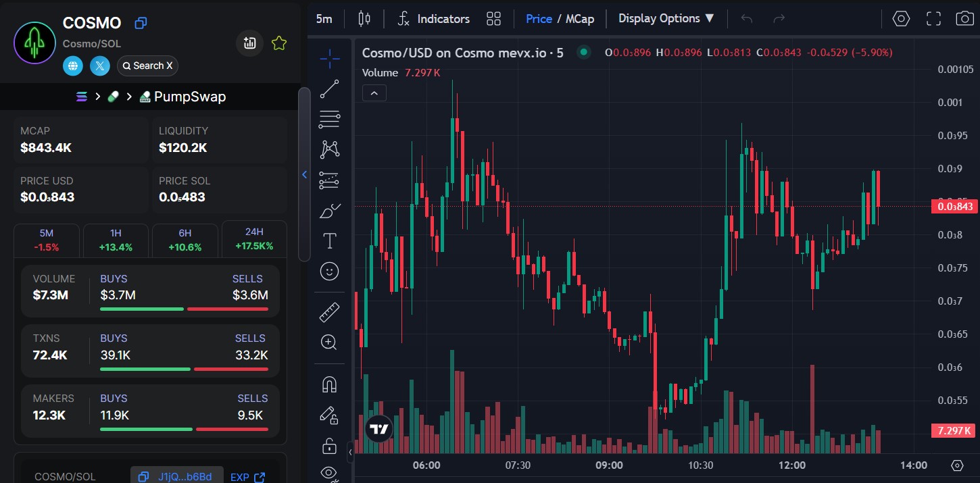The width and height of the screenshot is (980, 483).
Task: Enter fullscreen chart mode
Action: click(x=933, y=18)
